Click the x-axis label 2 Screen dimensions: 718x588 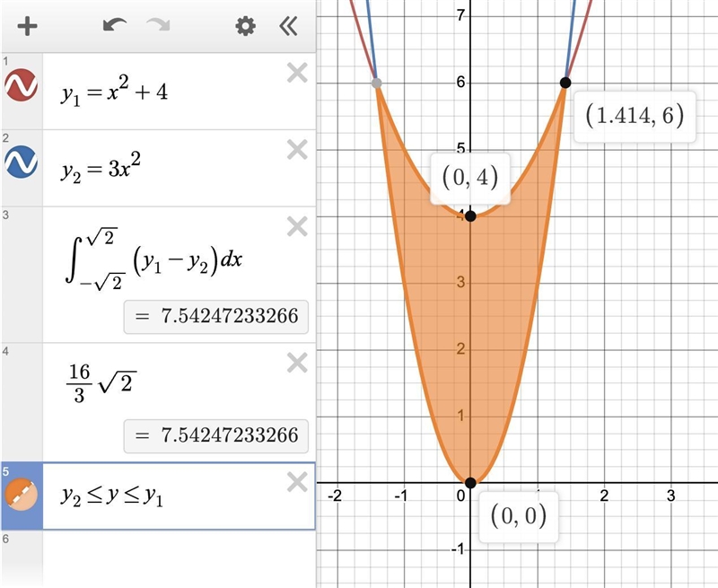pos(604,496)
